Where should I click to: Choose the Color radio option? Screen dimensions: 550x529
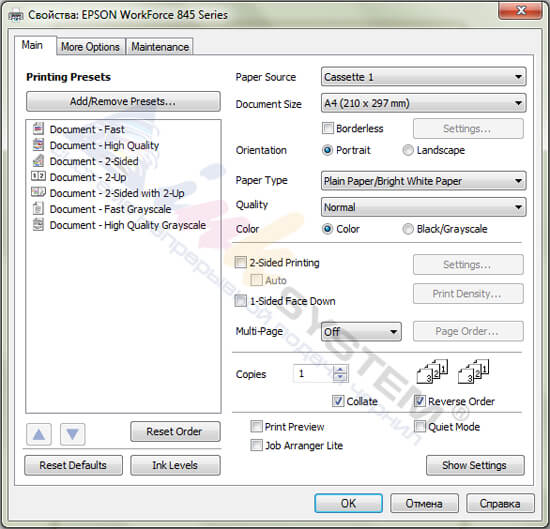click(x=327, y=229)
